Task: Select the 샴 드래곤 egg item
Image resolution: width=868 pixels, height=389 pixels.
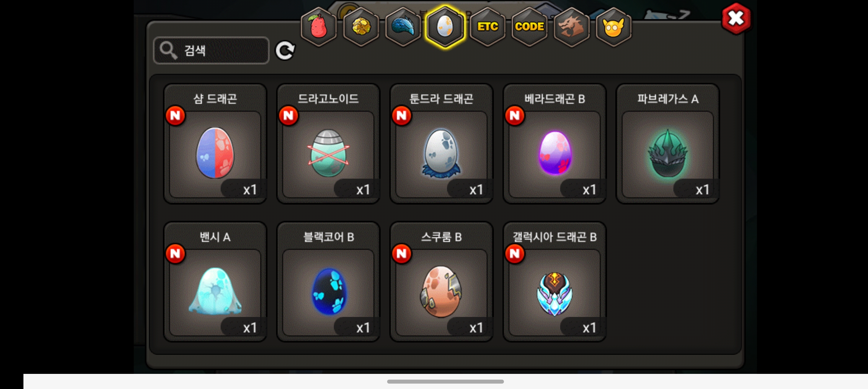Action: point(215,144)
